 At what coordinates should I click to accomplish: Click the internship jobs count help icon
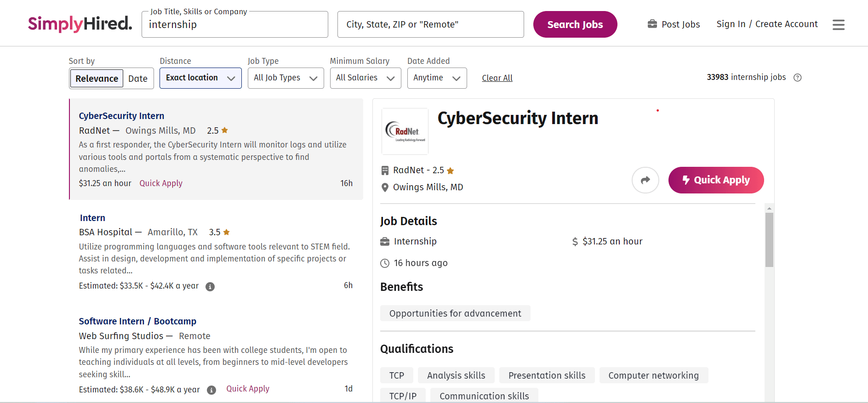tap(798, 78)
